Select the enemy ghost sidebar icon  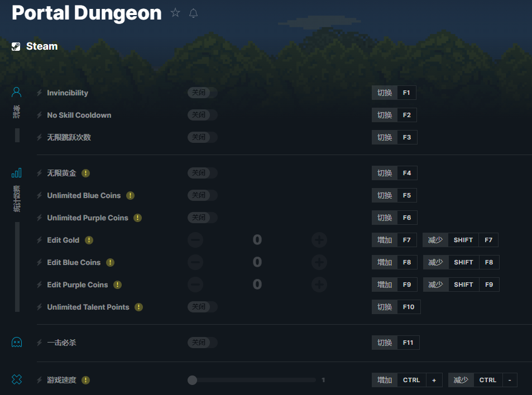pos(17,343)
